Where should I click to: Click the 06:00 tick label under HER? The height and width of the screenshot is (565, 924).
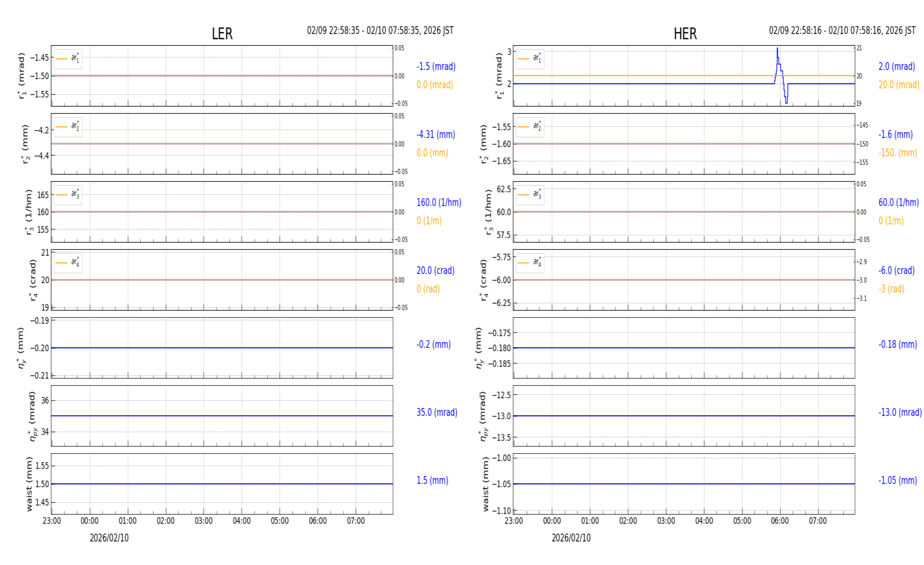point(779,521)
